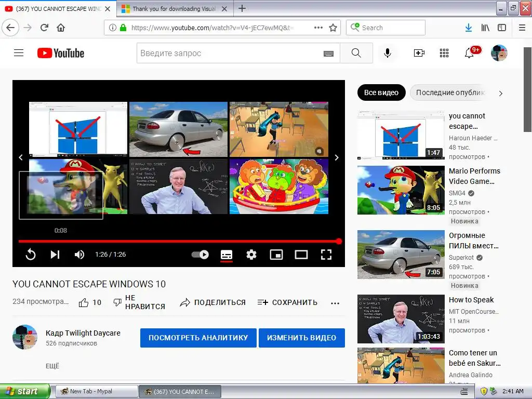This screenshot has height=399, width=532.
Task: Like the video with thumbs up
Action: tap(90, 302)
